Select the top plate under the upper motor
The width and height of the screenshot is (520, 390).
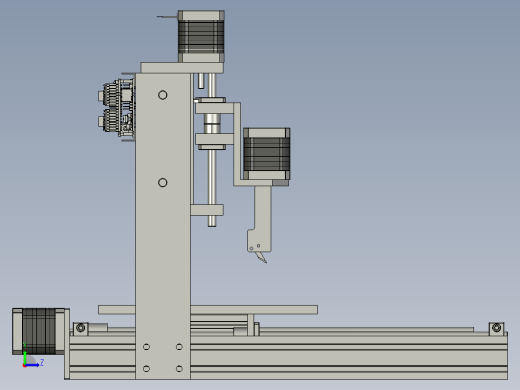(182, 68)
